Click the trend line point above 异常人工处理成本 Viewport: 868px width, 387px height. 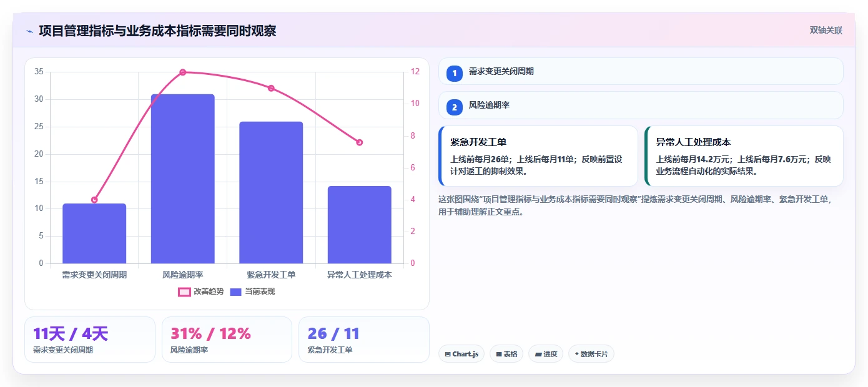pos(360,142)
